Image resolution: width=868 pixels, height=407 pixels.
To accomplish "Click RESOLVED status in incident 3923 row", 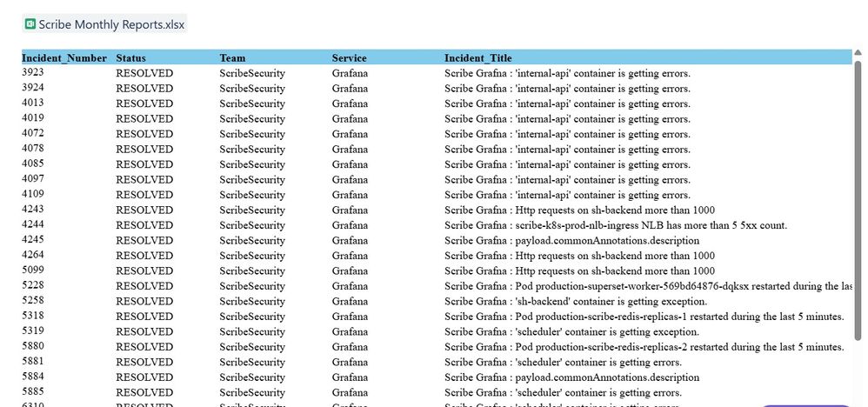I will pos(144,73).
